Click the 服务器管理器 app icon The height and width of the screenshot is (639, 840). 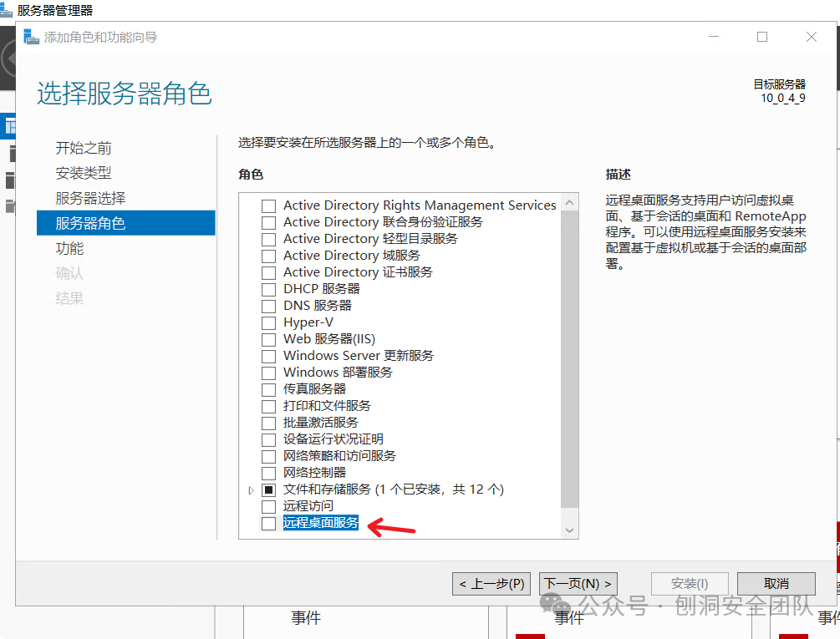click(x=6, y=10)
